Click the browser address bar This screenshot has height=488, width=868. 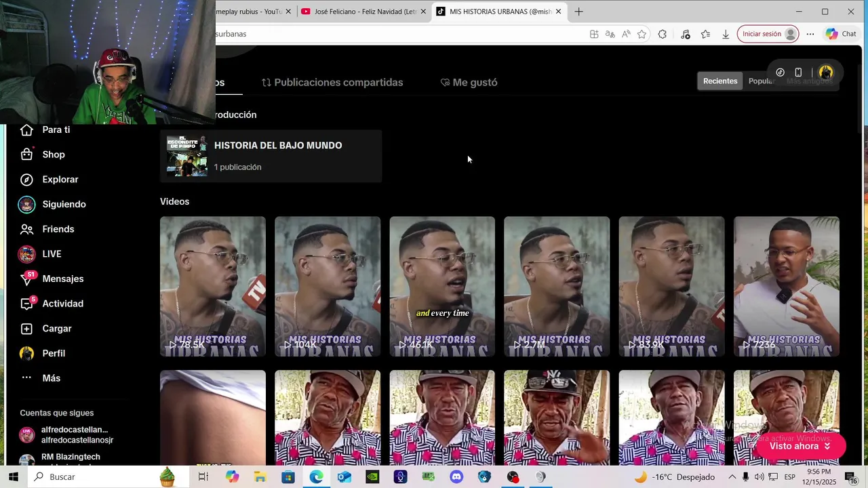[x=400, y=34]
